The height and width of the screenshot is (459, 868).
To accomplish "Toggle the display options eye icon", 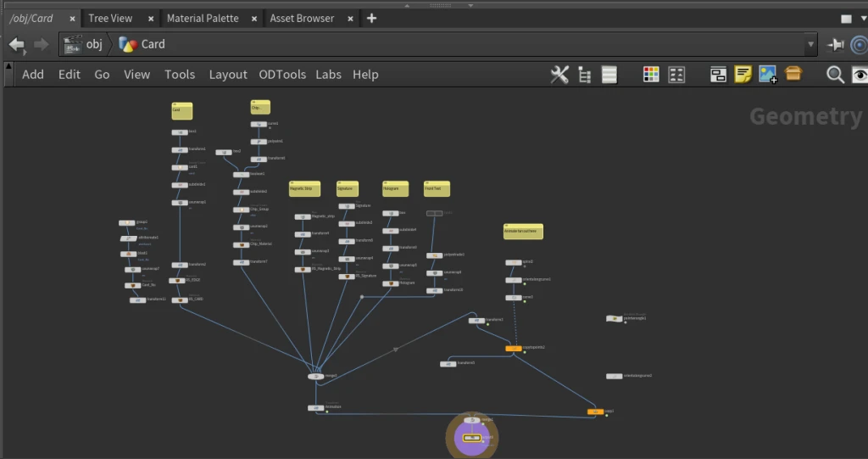I will tap(860, 75).
